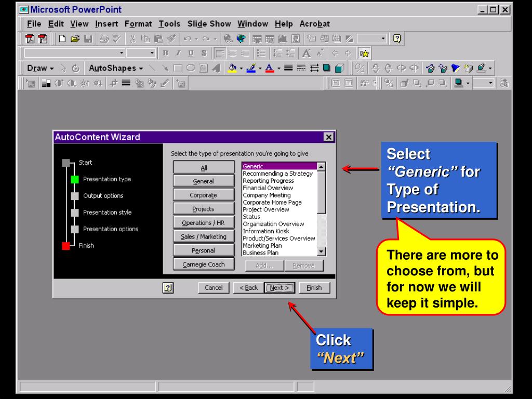This screenshot has width=532, height=399.
Task: Click the Next button in the wizard
Action: pos(280,288)
